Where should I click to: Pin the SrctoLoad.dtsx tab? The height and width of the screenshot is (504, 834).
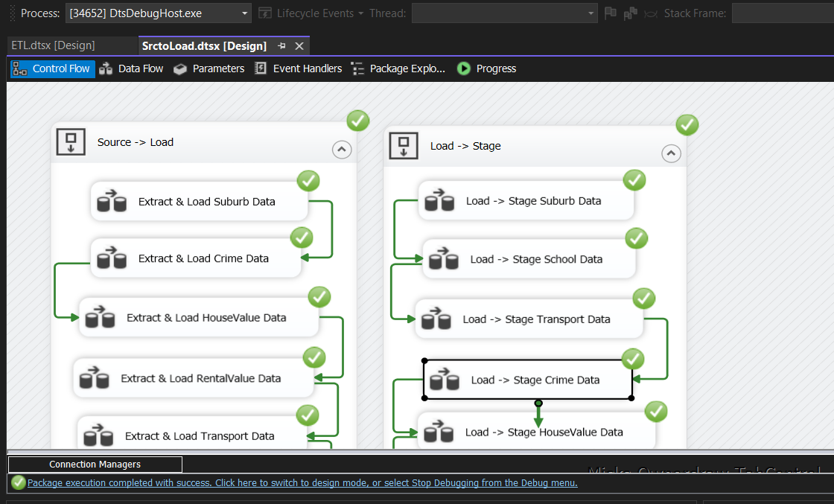(x=282, y=46)
